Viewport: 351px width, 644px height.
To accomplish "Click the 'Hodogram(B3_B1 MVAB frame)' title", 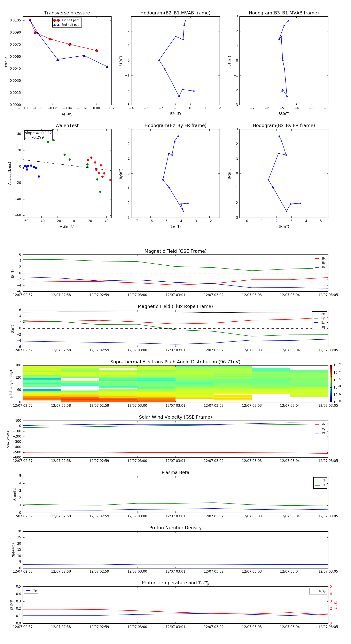I will [x=284, y=13].
